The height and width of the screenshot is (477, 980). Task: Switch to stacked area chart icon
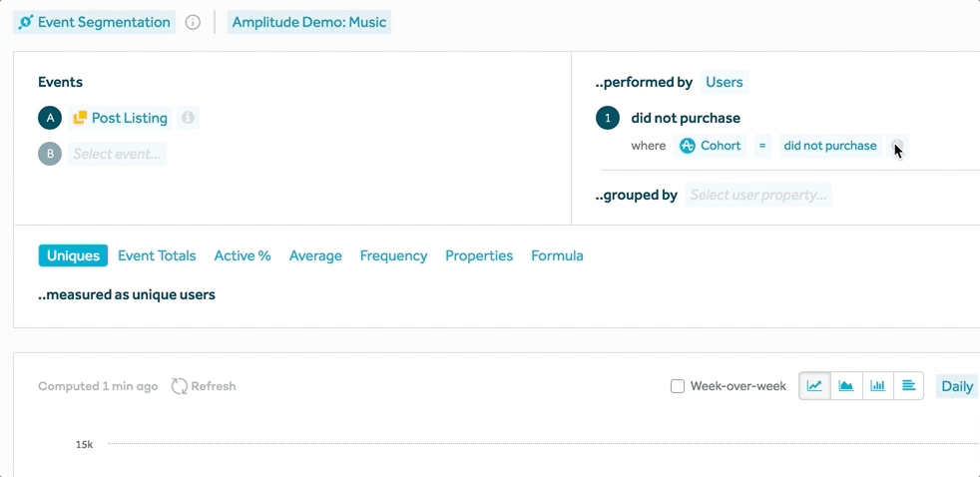tap(846, 386)
